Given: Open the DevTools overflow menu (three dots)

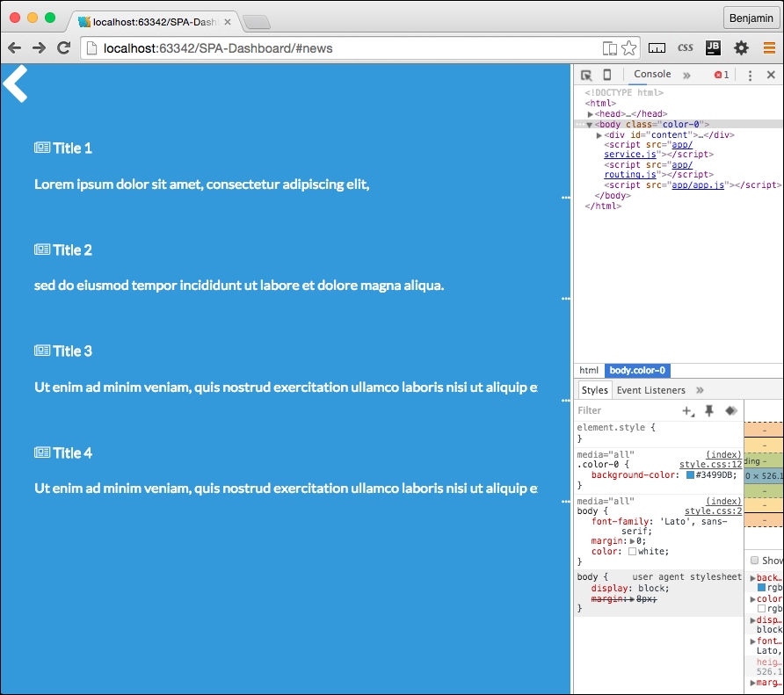Looking at the screenshot, I should click(750, 75).
